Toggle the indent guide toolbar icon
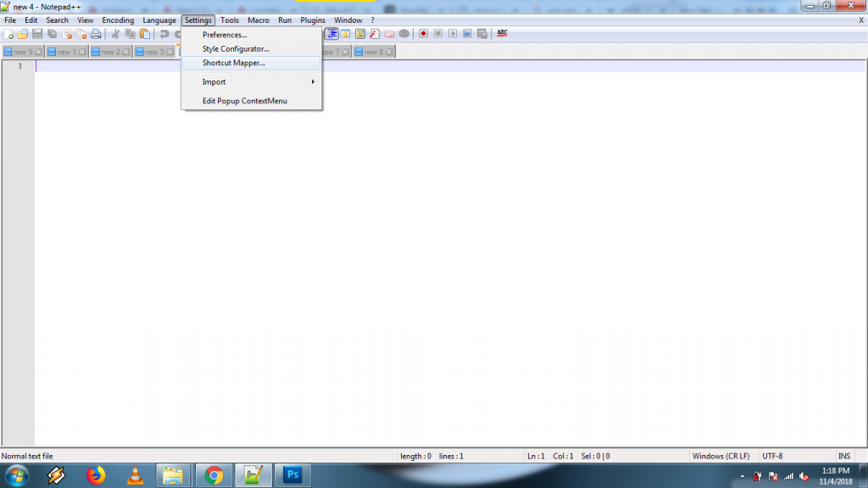This screenshot has width=868, height=488. [x=331, y=34]
